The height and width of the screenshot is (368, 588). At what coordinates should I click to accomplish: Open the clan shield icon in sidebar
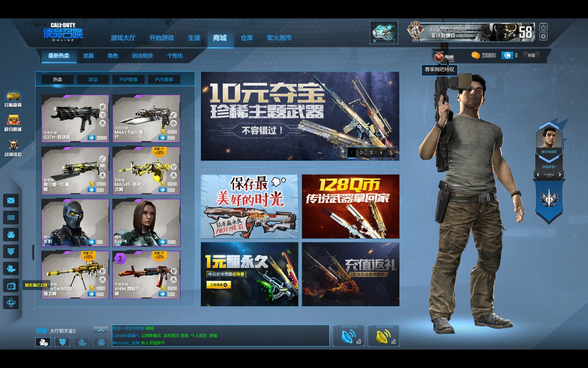pos(11,251)
